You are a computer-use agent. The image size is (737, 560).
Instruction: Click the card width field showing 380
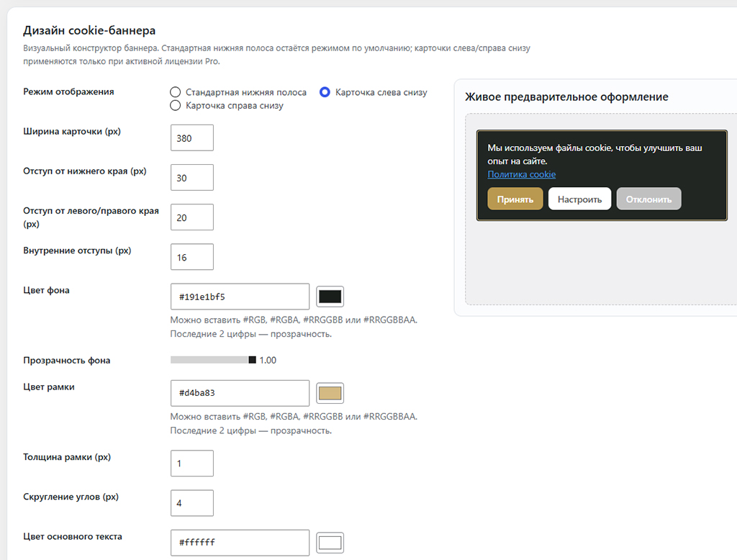click(x=191, y=137)
